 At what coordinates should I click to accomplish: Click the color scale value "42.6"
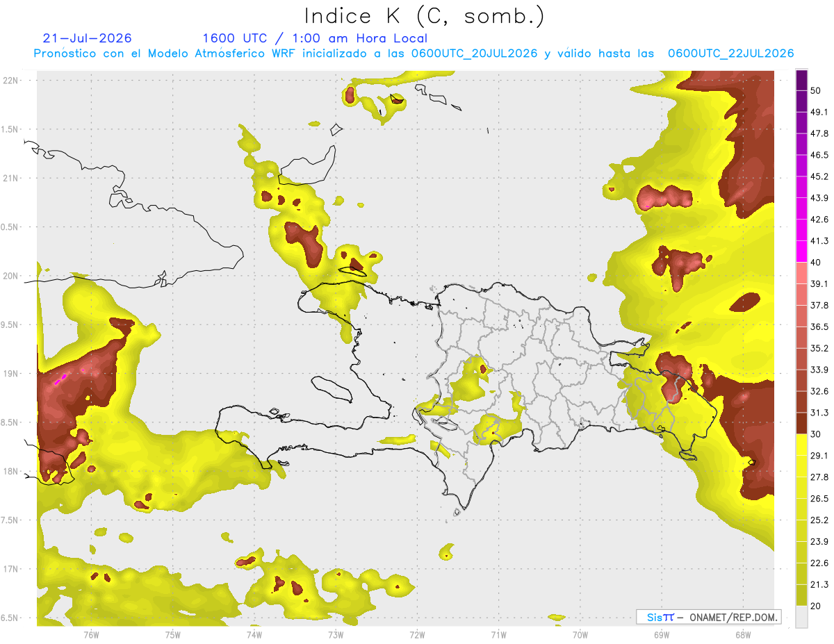(820, 220)
